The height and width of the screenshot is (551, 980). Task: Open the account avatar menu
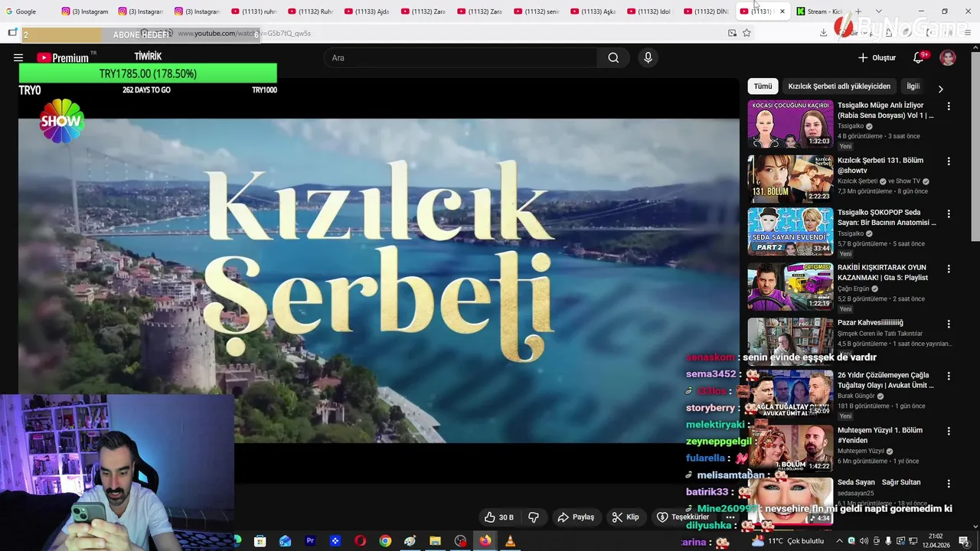948,57
